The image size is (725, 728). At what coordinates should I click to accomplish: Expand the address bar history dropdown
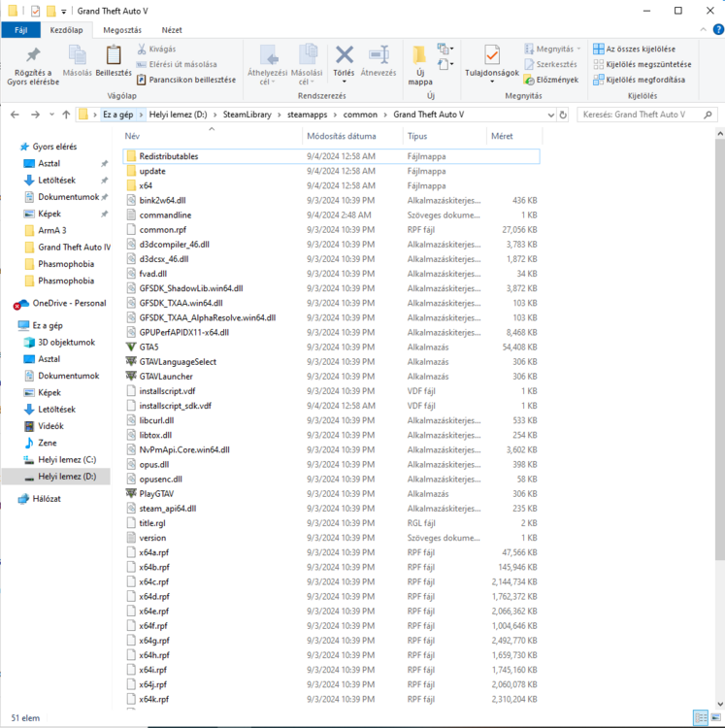tap(550, 115)
